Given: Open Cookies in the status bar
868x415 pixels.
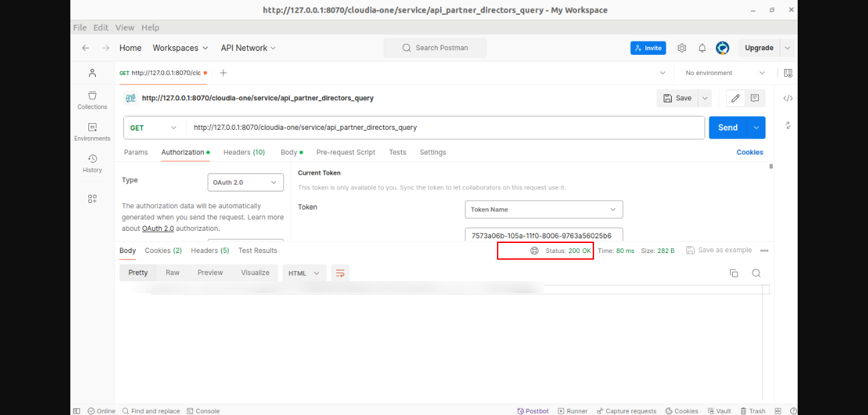Looking at the screenshot, I should click(682, 411).
